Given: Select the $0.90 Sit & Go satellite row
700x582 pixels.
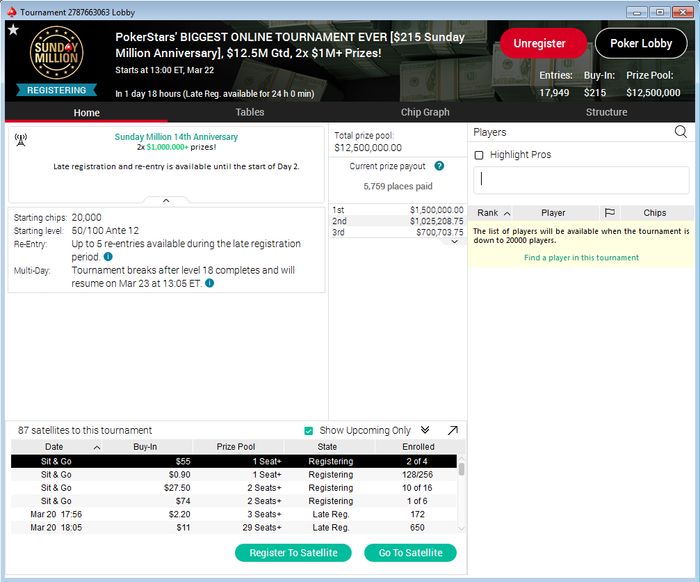Looking at the screenshot, I should pyautogui.click(x=233, y=474).
